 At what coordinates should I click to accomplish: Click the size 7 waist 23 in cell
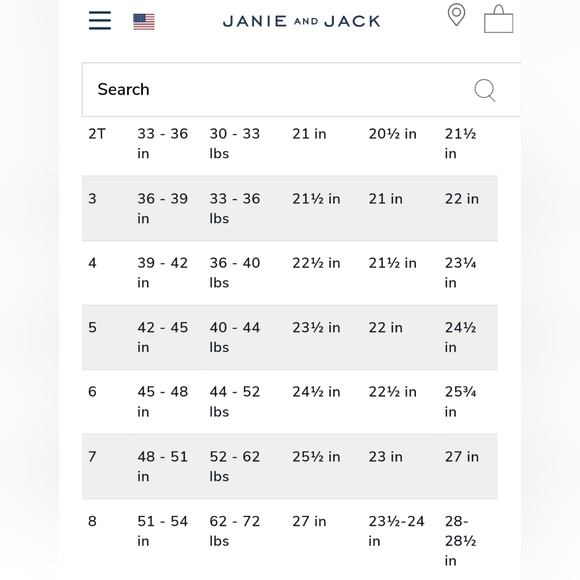[x=385, y=456]
